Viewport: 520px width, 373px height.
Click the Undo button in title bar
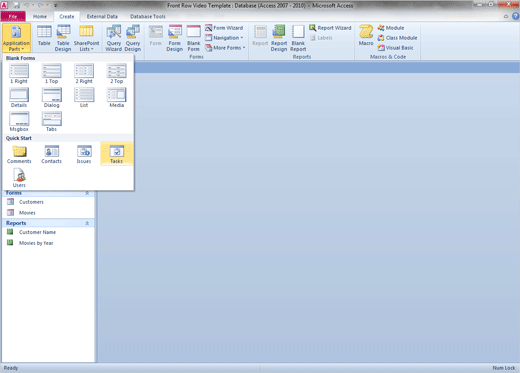pyautogui.click(x=27, y=5)
